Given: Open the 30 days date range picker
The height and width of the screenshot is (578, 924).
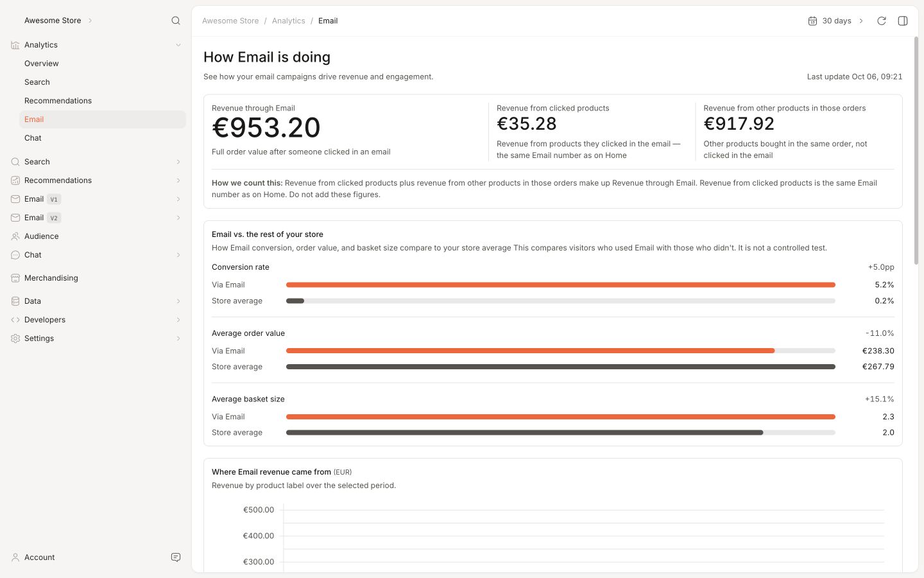Looking at the screenshot, I should 836,21.
